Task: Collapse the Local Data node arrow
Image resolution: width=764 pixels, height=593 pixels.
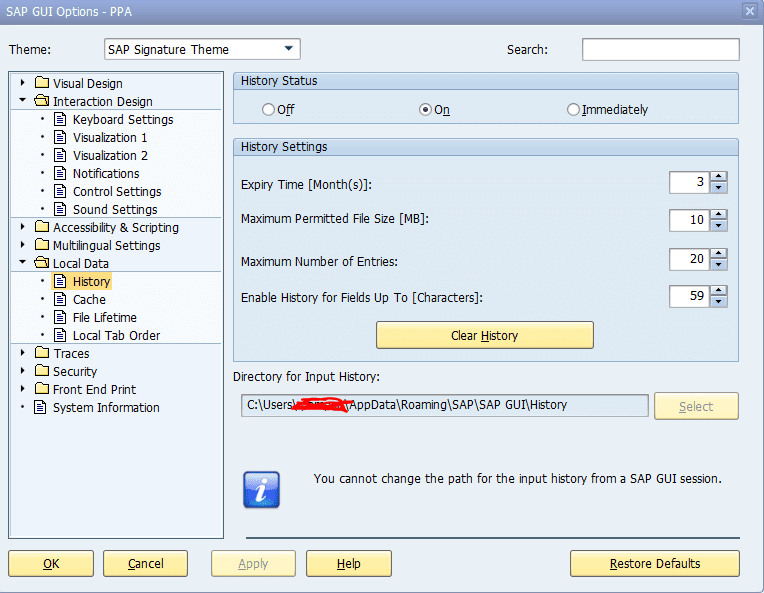Action: [22, 262]
